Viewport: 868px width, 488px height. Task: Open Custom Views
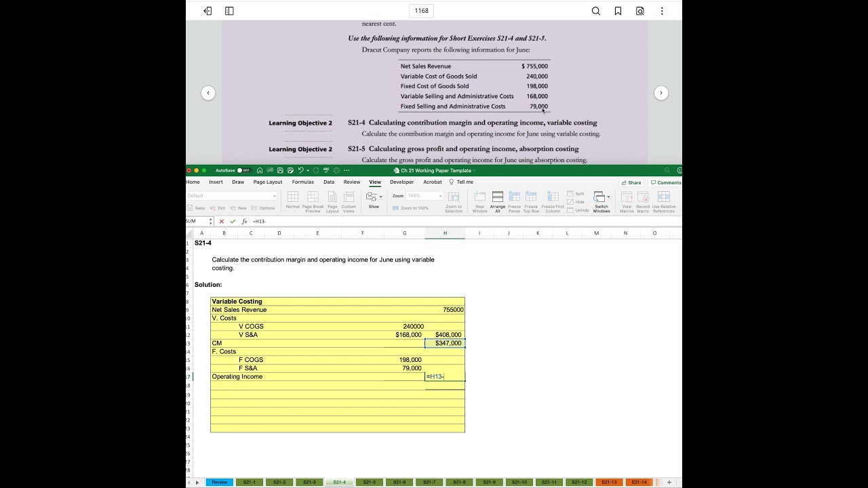click(349, 202)
